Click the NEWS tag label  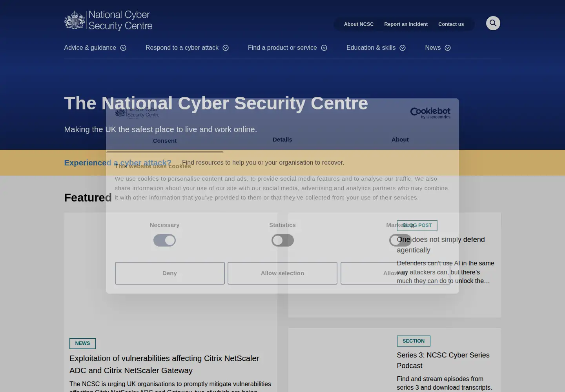point(82,343)
